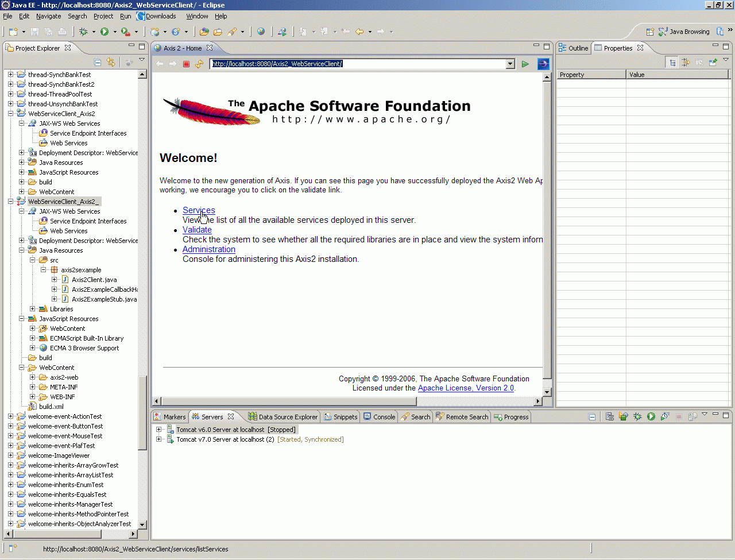The height and width of the screenshot is (560, 735).
Task: Click the Back yellow arrow in main toolbar
Action: pos(359,32)
